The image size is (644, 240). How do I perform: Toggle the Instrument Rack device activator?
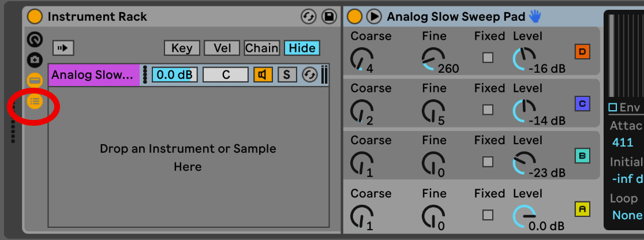pyautogui.click(x=35, y=16)
